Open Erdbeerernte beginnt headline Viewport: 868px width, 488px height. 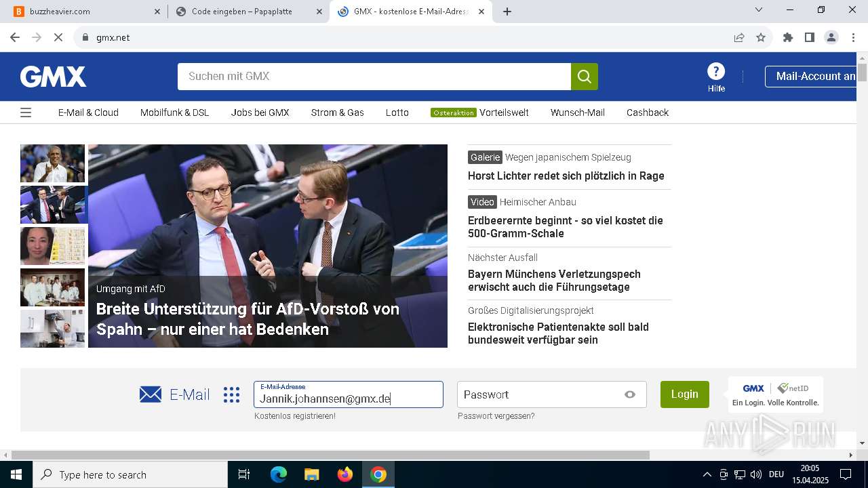click(x=566, y=227)
